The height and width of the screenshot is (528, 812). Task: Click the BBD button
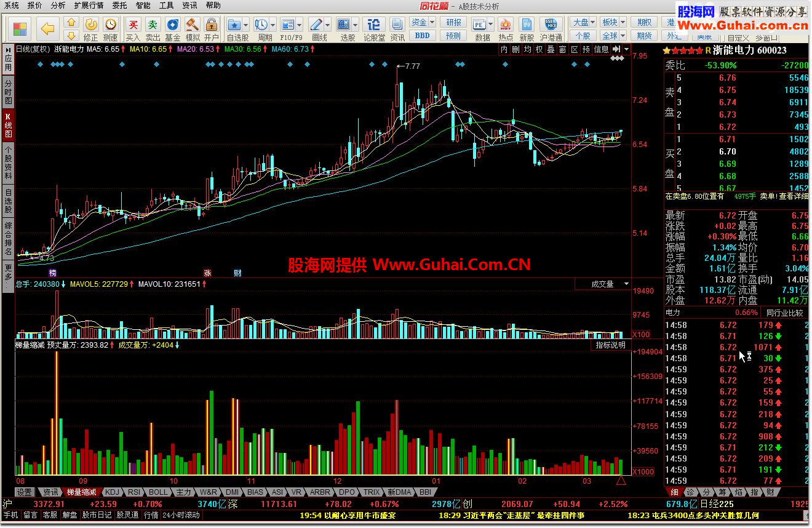pyautogui.click(x=423, y=36)
